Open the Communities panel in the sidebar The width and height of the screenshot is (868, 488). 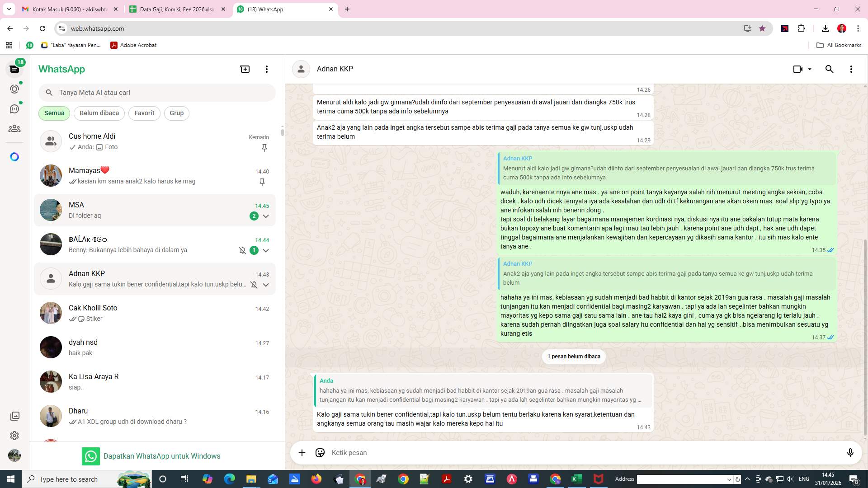coord(15,128)
